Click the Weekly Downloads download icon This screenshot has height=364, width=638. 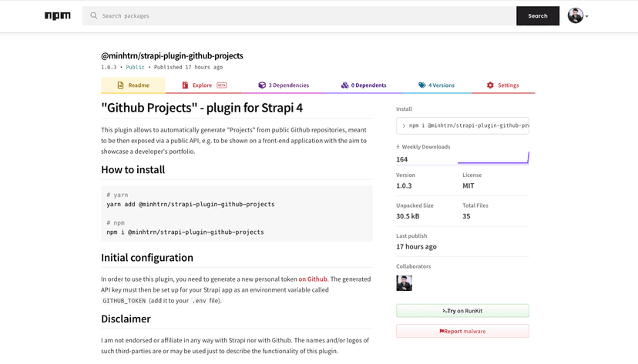pos(398,147)
